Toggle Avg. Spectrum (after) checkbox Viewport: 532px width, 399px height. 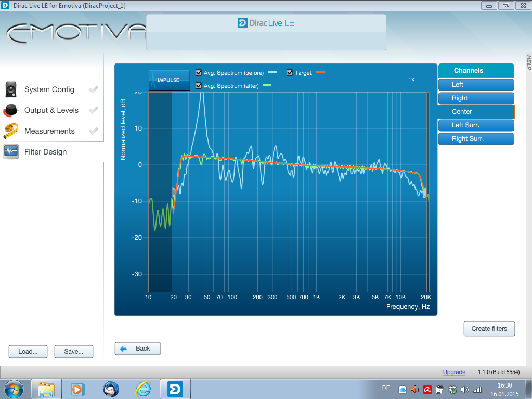pyautogui.click(x=199, y=86)
